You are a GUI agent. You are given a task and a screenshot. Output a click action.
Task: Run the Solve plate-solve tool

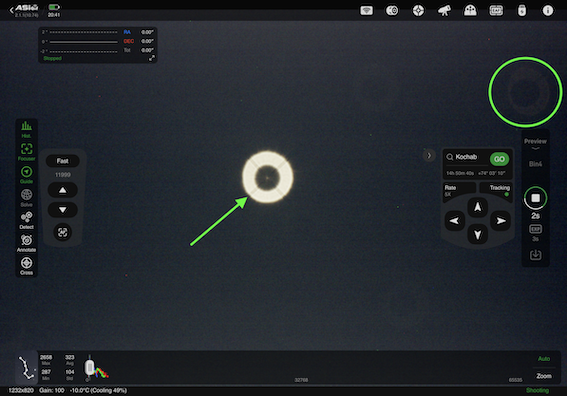point(26,197)
